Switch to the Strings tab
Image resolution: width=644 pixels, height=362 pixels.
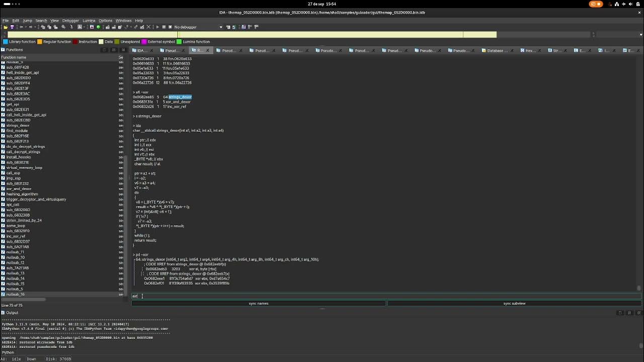pyautogui.click(x=555, y=50)
